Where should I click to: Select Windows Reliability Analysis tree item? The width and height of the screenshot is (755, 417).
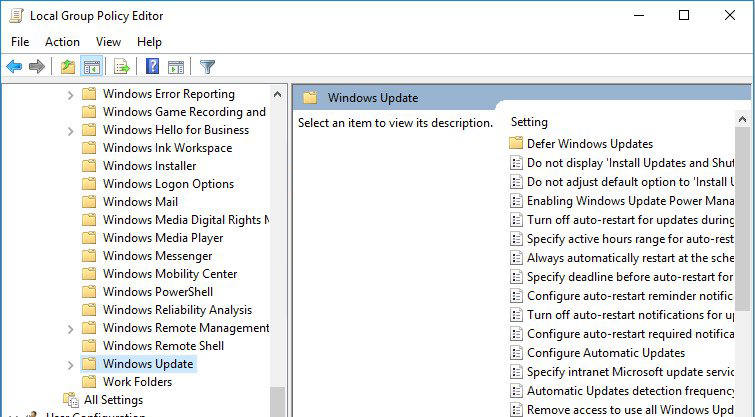[178, 310]
